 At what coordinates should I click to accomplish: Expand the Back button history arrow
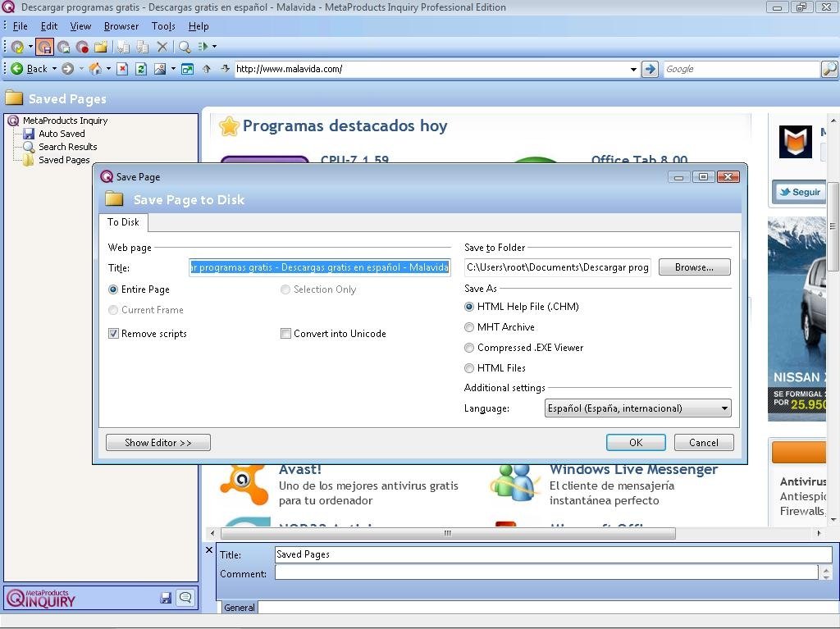click(x=54, y=69)
